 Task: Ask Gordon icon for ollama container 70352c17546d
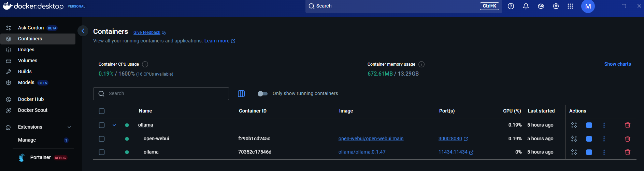click(574, 152)
